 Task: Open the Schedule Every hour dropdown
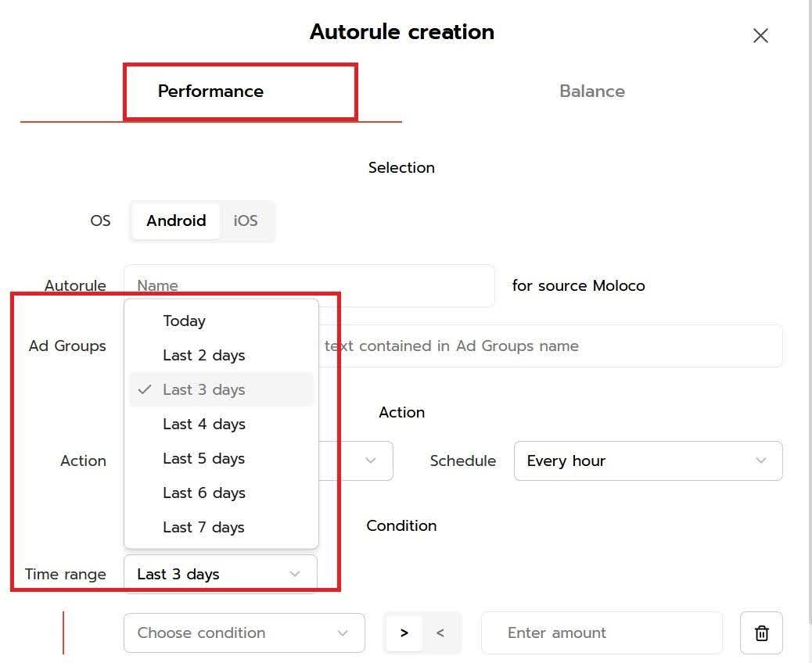[648, 461]
